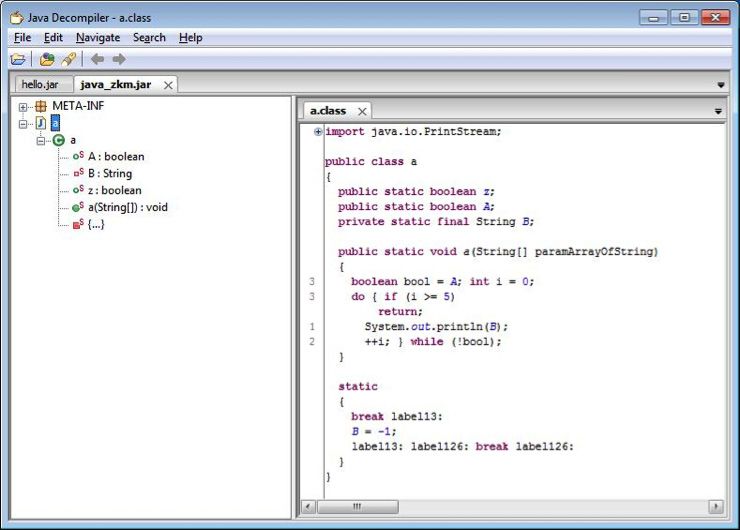The image size is (740, 530).
Task: Select the {...} static block in tree
Action: [96, 224]
